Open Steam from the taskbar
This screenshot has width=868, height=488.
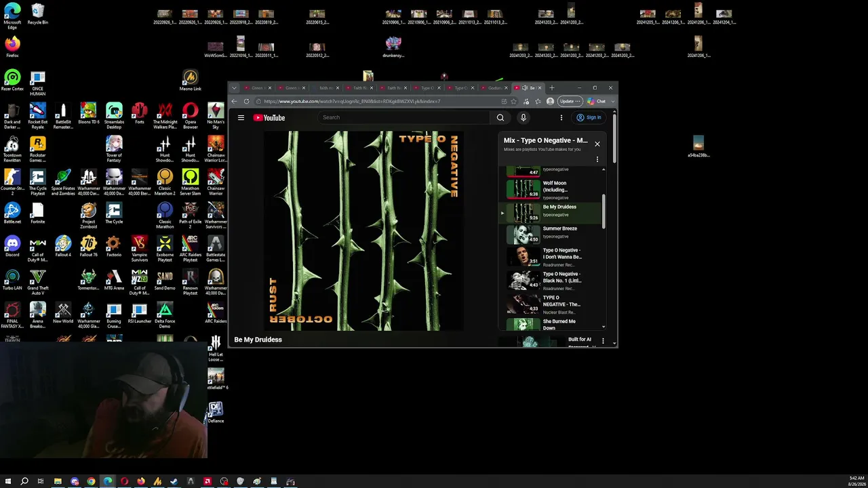pyautogui.click(x=174, y=481)
